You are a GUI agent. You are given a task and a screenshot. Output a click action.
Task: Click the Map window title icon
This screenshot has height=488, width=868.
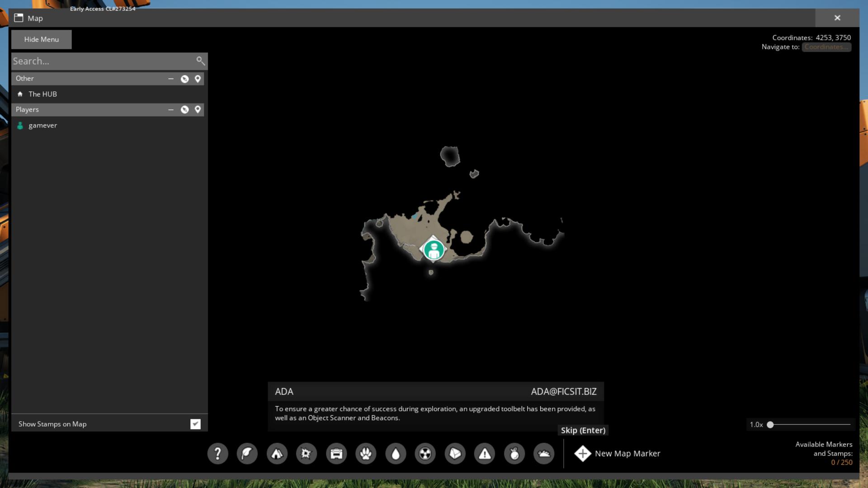pyautogui.click(x=19, y=18)
